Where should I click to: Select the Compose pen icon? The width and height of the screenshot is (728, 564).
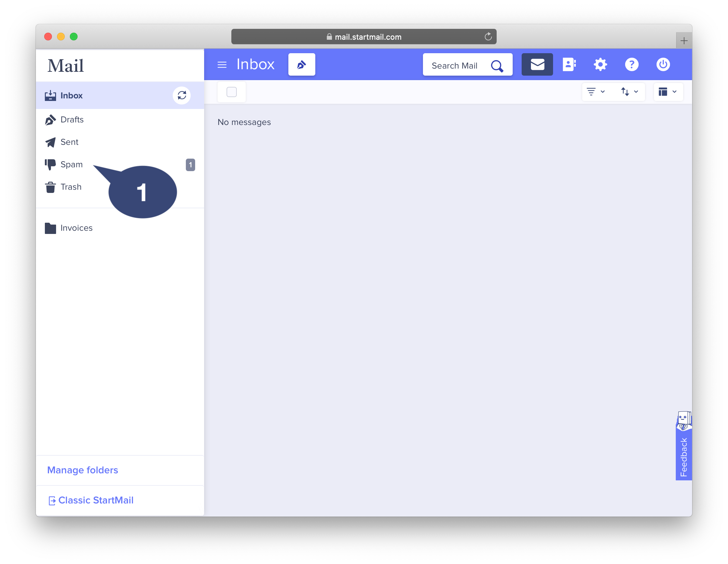pyautogui.click(x=301, y=64)
